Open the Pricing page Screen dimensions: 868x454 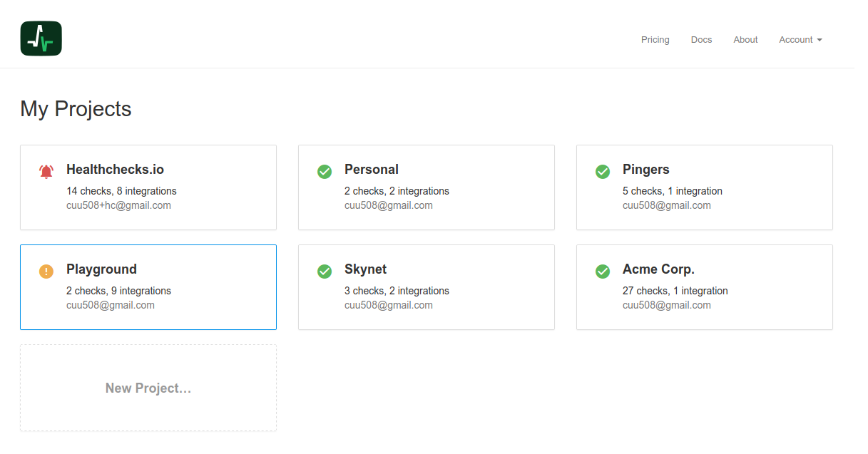click(x=655, y=39)
